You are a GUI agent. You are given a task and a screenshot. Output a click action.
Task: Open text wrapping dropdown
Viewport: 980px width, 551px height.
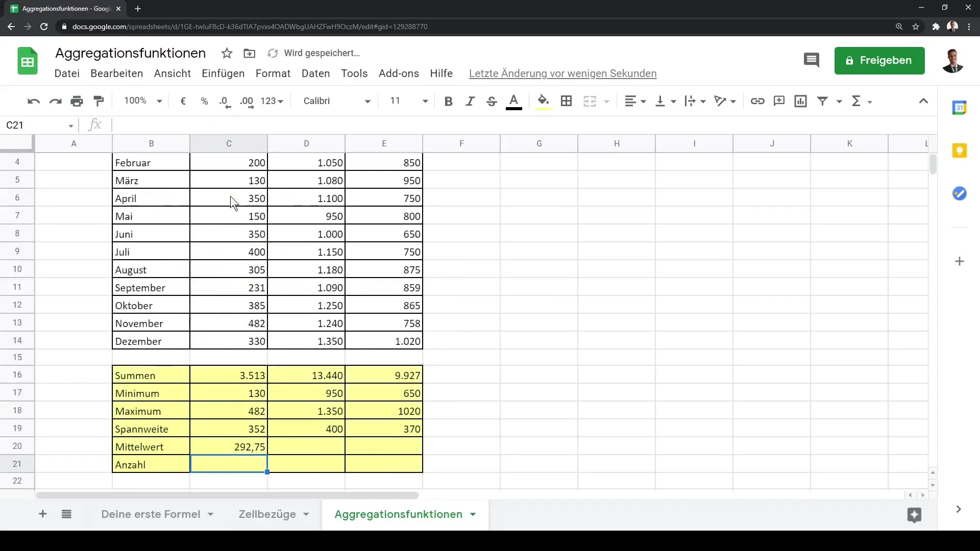tap(695, 101)
